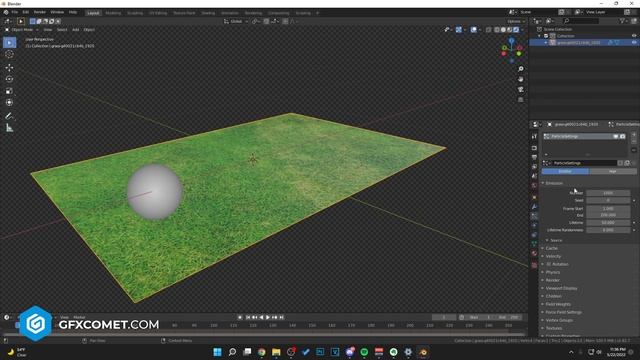
Task: Toggle X-ray display in viewport header
Action: (x=489, y=30)
